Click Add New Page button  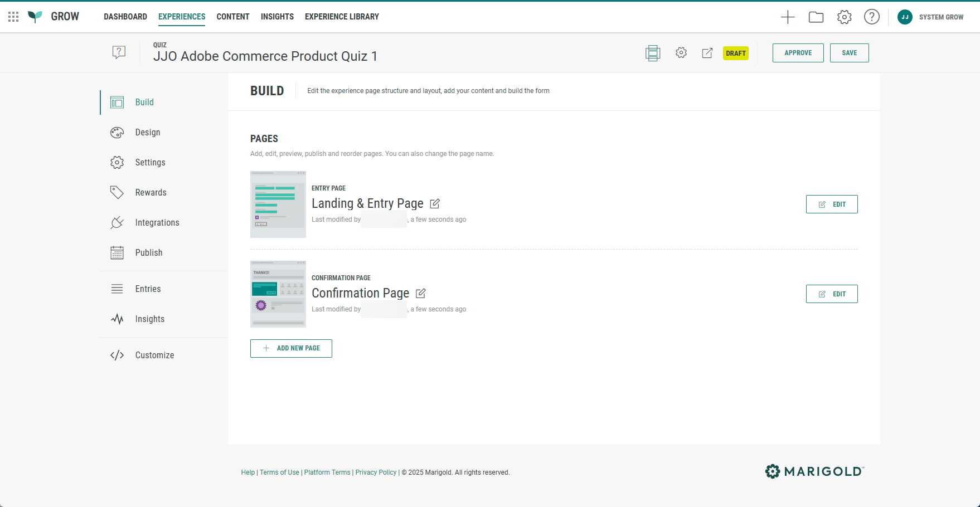click(x=291, y=348)
